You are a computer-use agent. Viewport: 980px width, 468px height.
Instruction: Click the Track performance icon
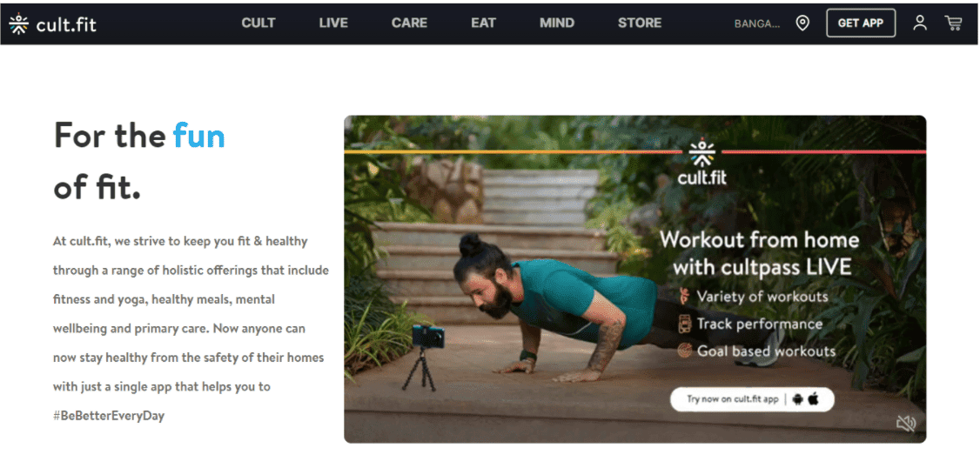coord(685,324)
